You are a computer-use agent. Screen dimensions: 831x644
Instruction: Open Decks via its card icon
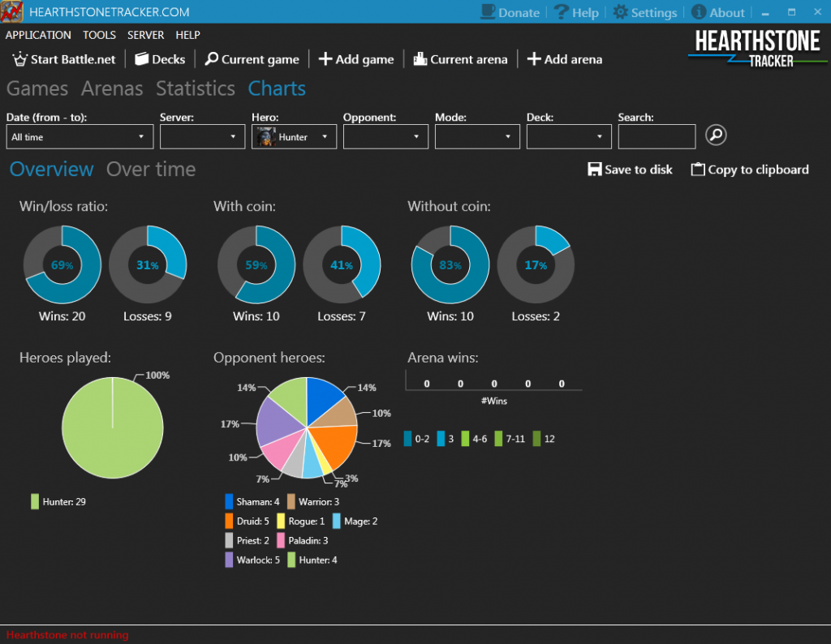coord(141,58)
